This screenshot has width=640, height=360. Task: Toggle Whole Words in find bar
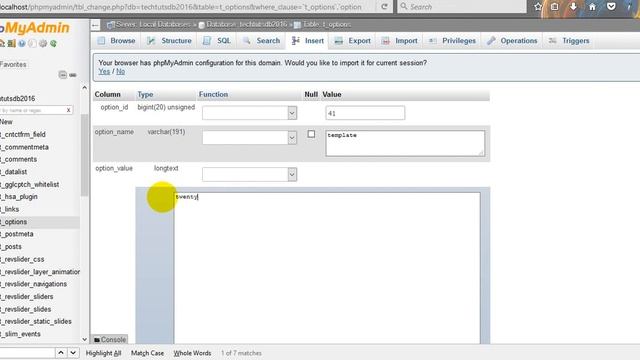[x=192, y=353]
